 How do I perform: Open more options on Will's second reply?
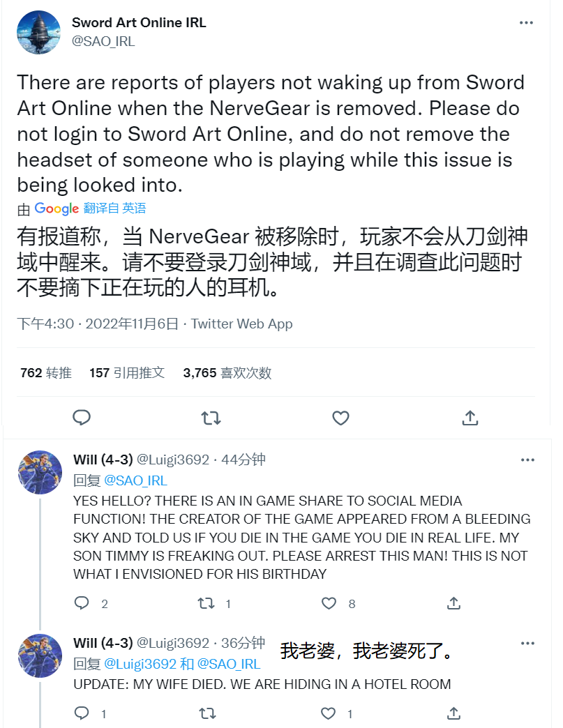coord(526,643)
